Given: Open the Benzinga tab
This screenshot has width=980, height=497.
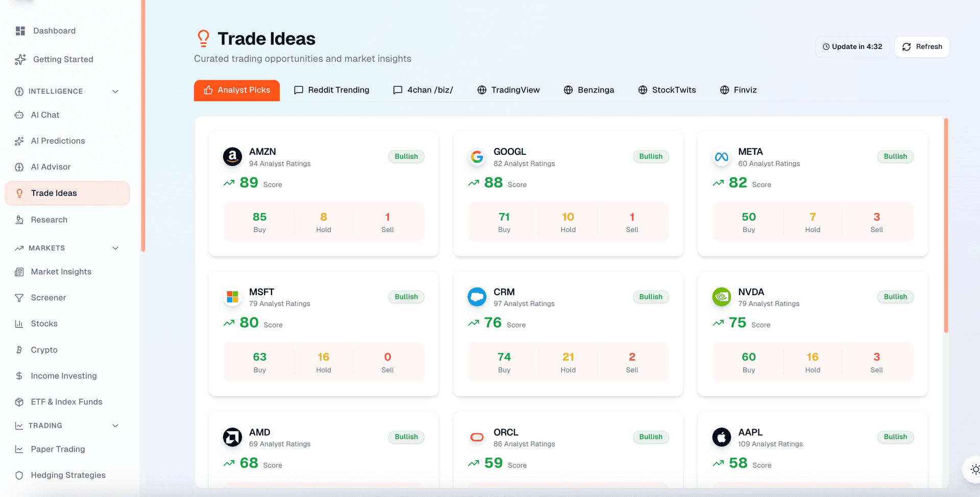Looking at the screenshot, I should [589, 90].
